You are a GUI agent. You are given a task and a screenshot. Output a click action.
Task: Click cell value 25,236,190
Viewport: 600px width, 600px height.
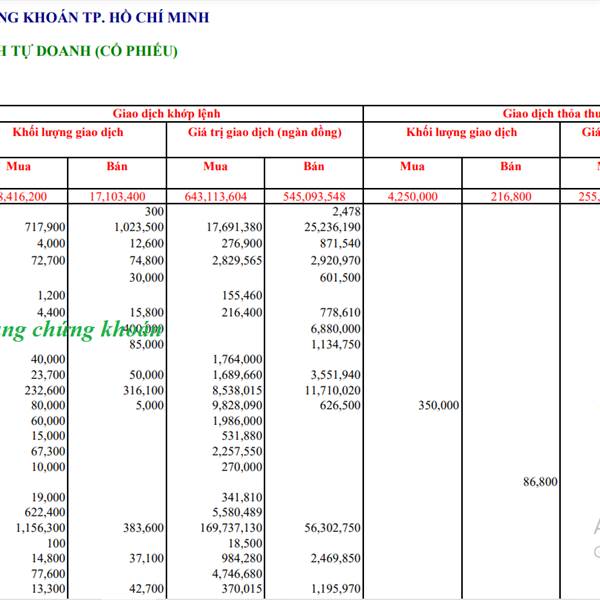333,227
